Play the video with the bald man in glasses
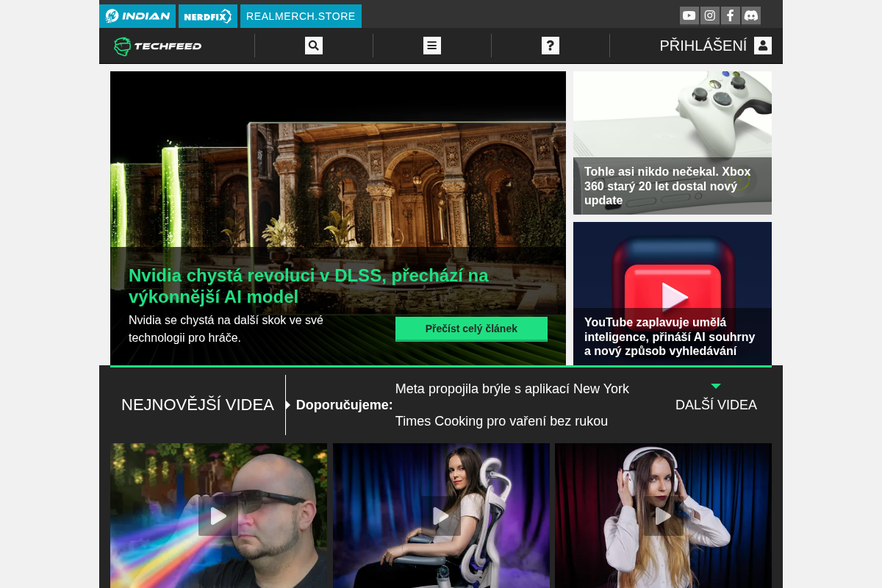 click(218, 516)
